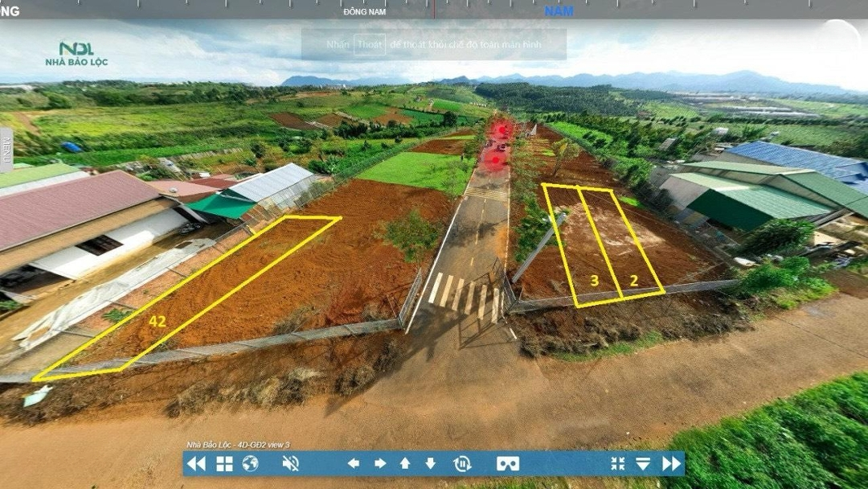
Task: Click the Nhà Bảo Lộc logo
Action: point(76,54)
